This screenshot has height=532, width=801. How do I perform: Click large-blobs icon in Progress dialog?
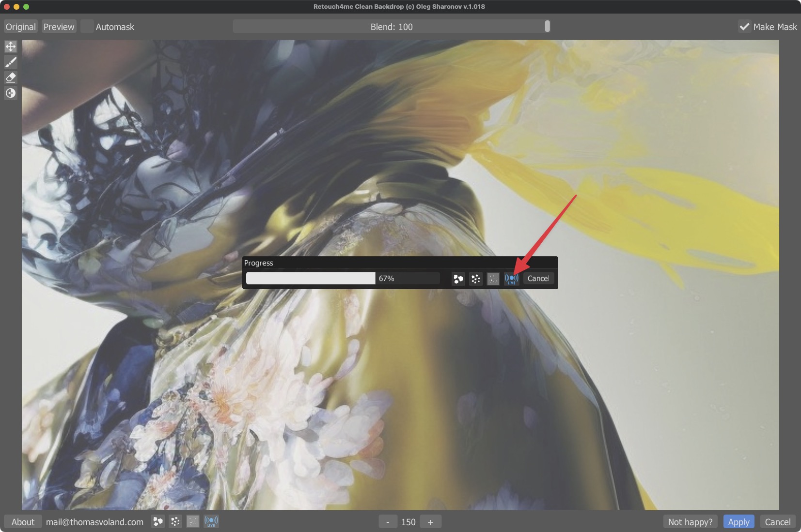click(458, 279)
